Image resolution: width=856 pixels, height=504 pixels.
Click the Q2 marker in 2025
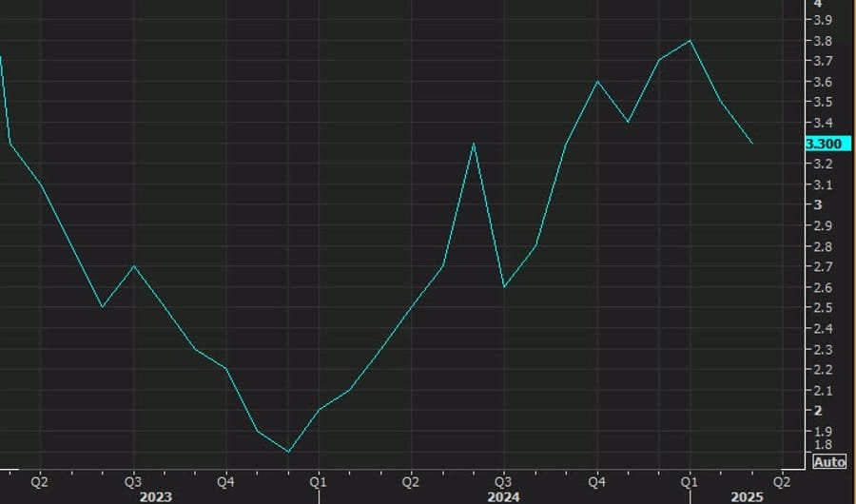[x=782, y=480]
